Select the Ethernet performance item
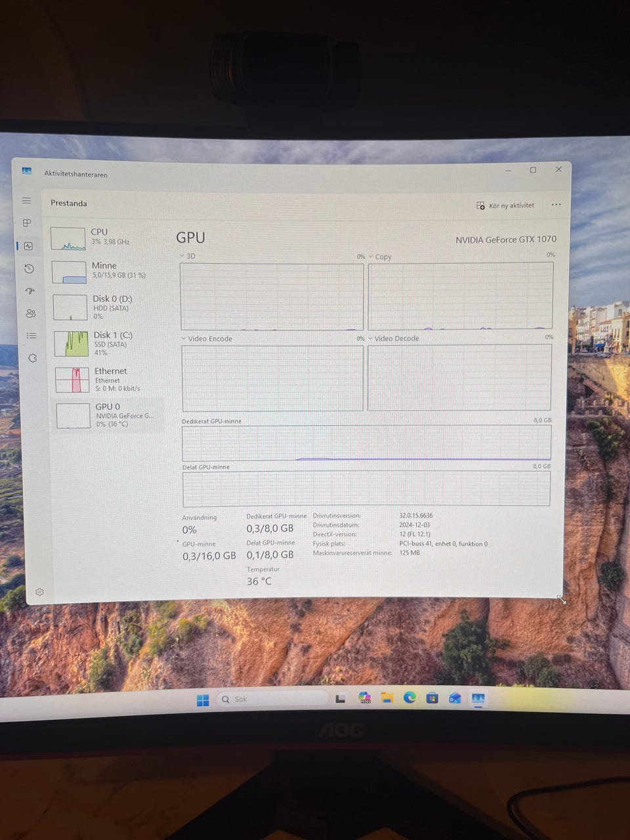The width and height of the screenshot is (630, 840). (108, 379)
